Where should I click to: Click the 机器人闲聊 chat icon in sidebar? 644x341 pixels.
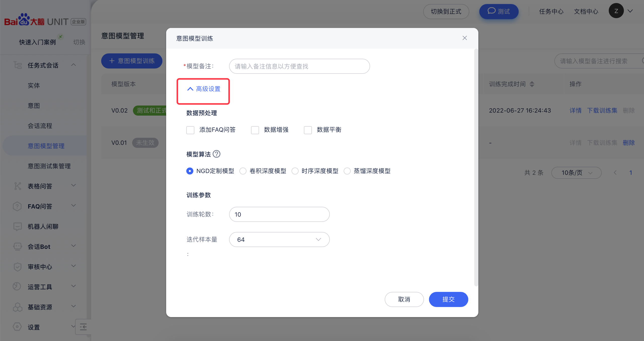click(x=17, y=226)
